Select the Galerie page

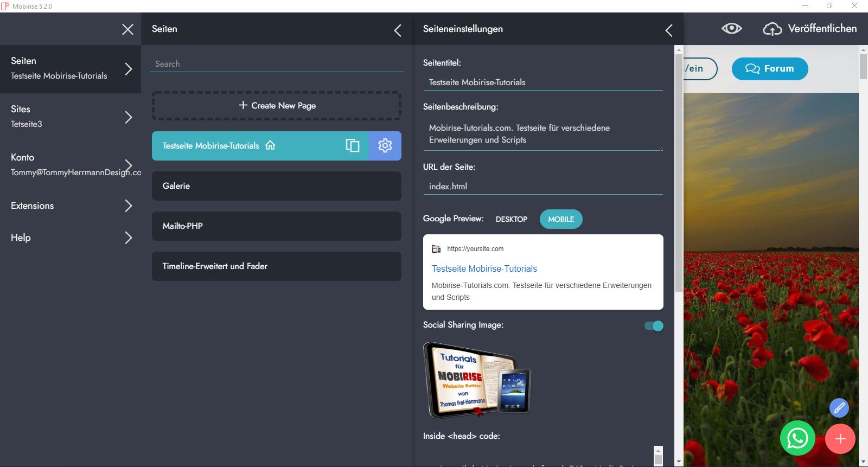click(276, 186)
